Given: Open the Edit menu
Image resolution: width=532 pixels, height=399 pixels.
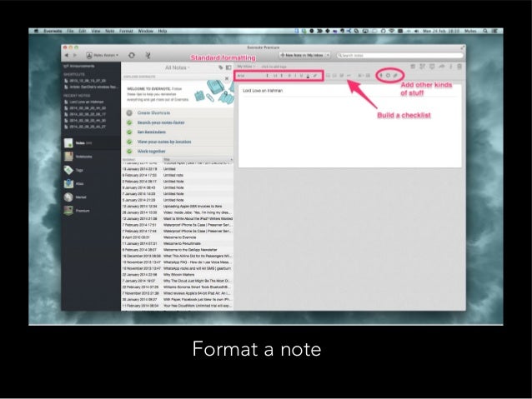Looking at the screenshot, I should pos(82,31).
